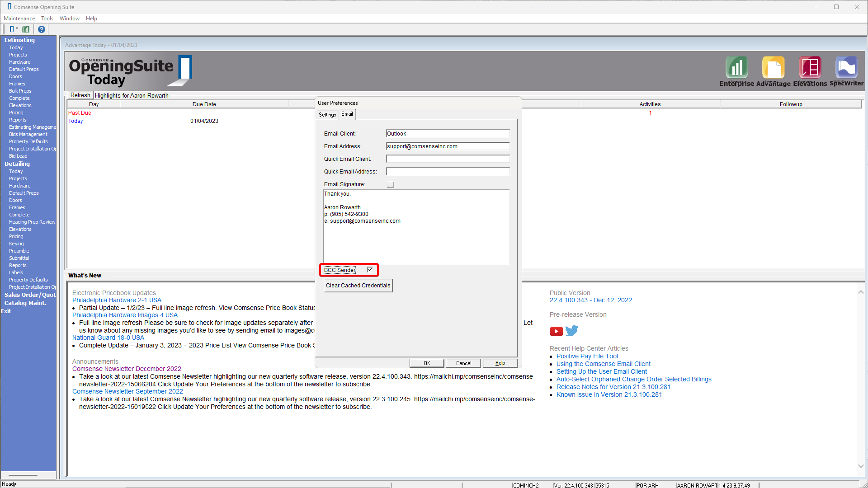Screen dimensions: 868x488
Task: Expand the door toolbar dropdown arrow
Action: pyautogui.click(x=17, y=29)
